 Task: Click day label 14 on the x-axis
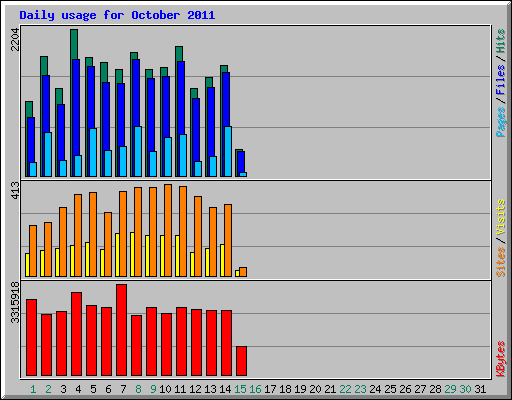(x=225, y=389)
